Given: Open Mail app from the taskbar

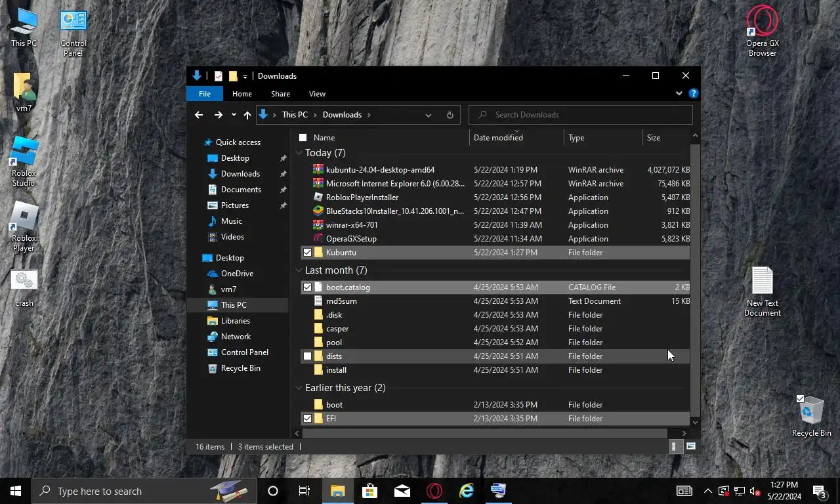Looking at the screenshot, I should pos(402,491).
